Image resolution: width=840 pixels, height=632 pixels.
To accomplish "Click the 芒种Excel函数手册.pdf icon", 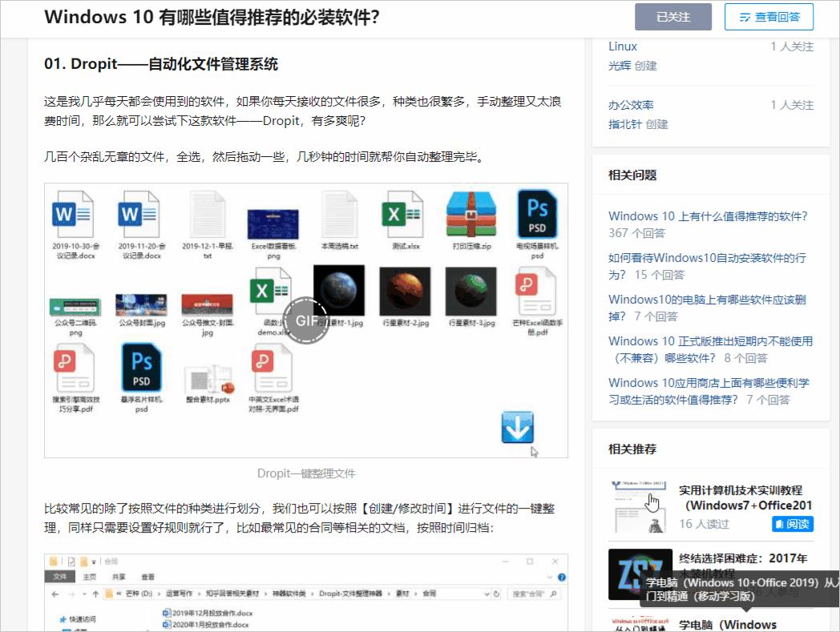I will pos(535,292).
